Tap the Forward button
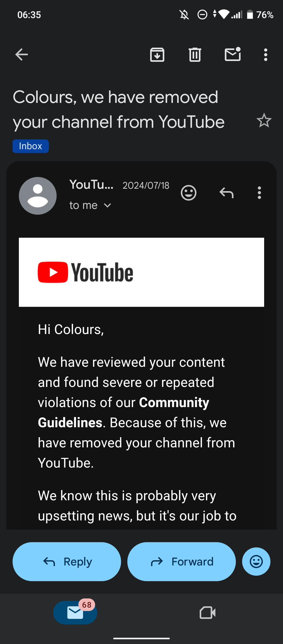The image size is (283, 644). [x=182, y=562]
